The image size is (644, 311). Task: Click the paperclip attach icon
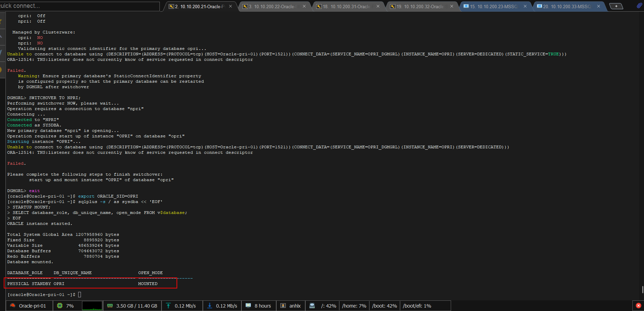point(639,5)
